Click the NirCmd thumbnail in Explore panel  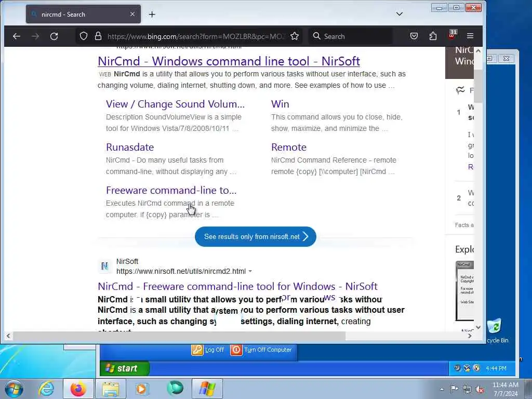[x=464, y=291]
